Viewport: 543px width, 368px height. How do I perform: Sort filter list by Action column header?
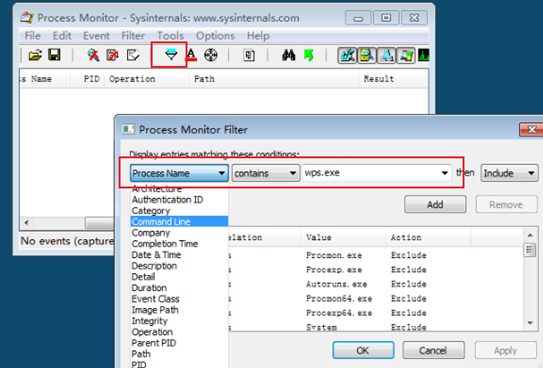pos(428,237)
